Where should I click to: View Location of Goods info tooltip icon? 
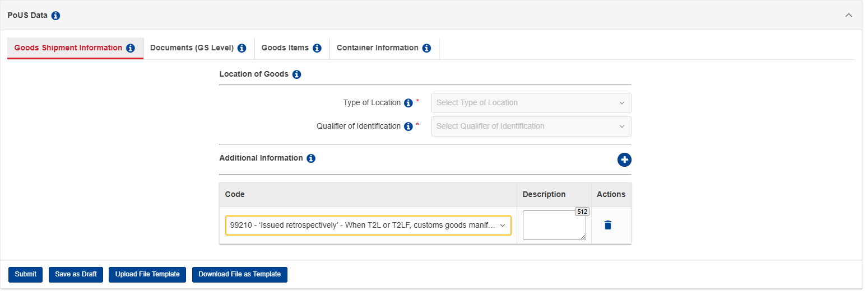coord(297,74)
